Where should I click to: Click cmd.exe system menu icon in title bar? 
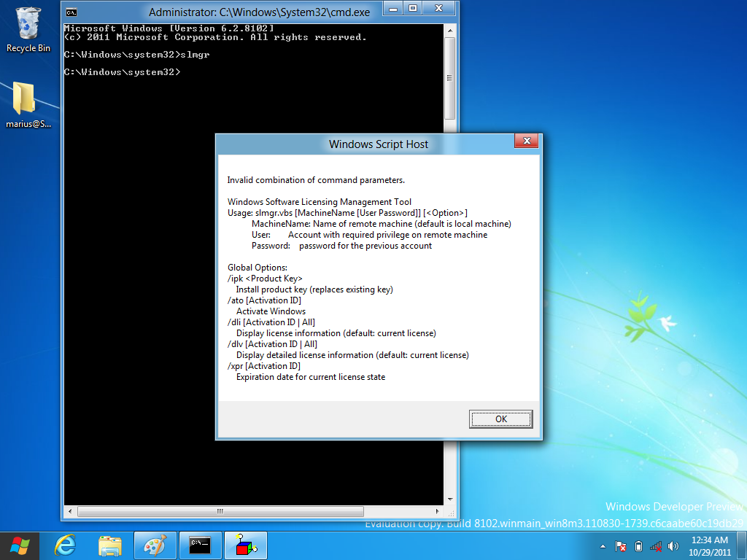pyautogui.click(x=71, y=12)
